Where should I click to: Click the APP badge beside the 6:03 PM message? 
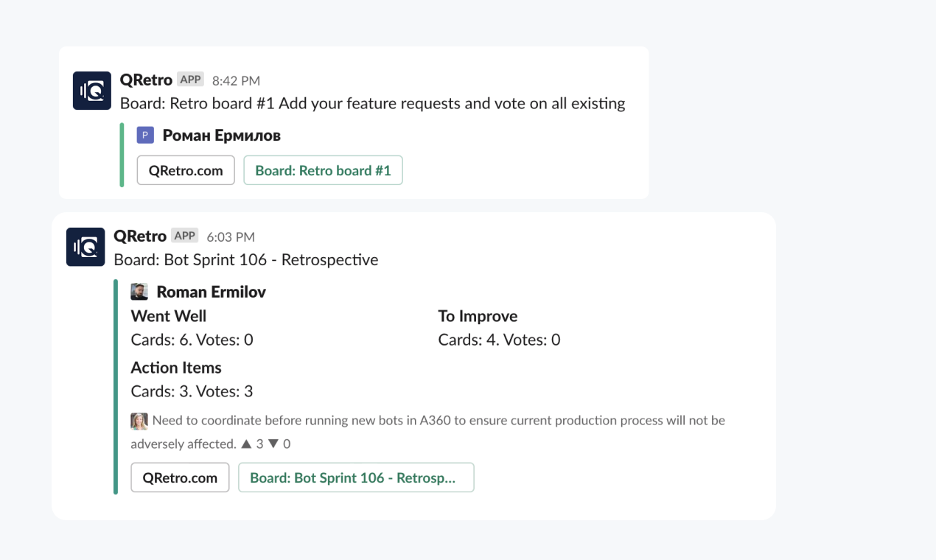(184, 236)
